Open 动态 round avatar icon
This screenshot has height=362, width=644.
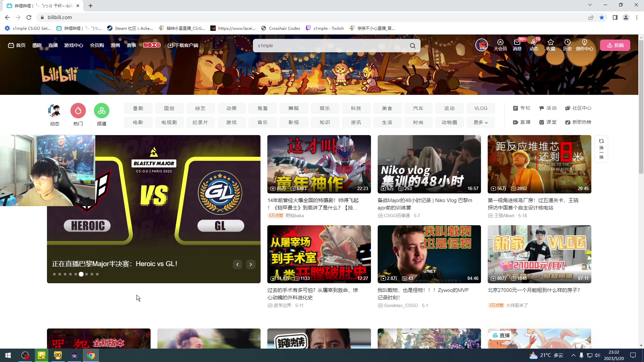[x=55, y=111]
